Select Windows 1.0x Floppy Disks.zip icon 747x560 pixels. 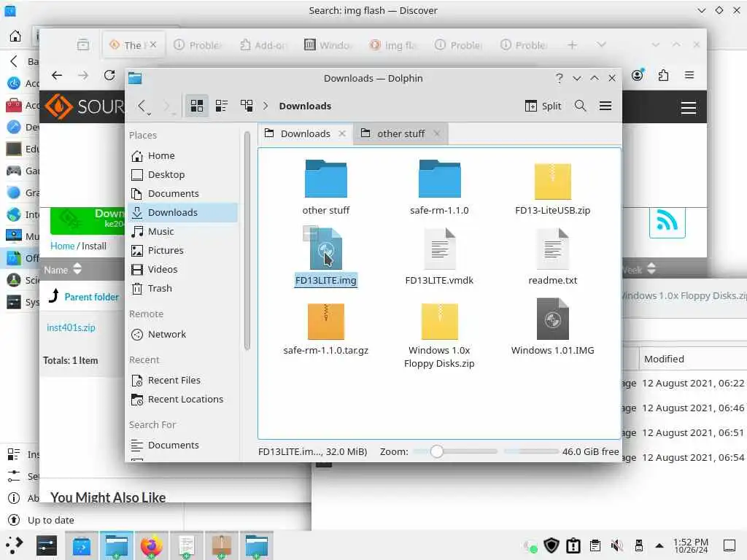439,321
